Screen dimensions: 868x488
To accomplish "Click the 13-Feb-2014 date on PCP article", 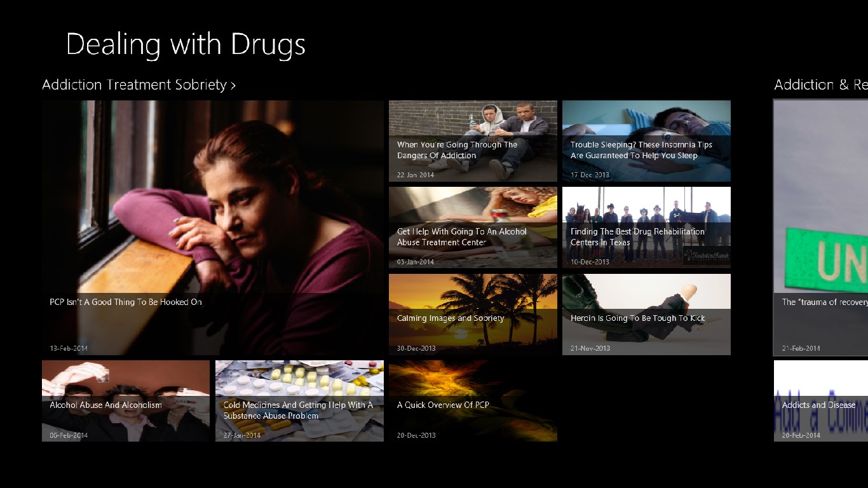I will (x=69, y=348).
